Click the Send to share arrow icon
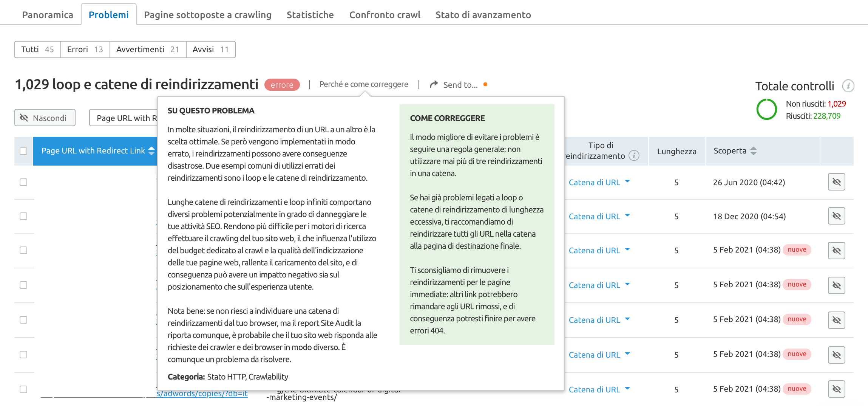 point(434,84)
